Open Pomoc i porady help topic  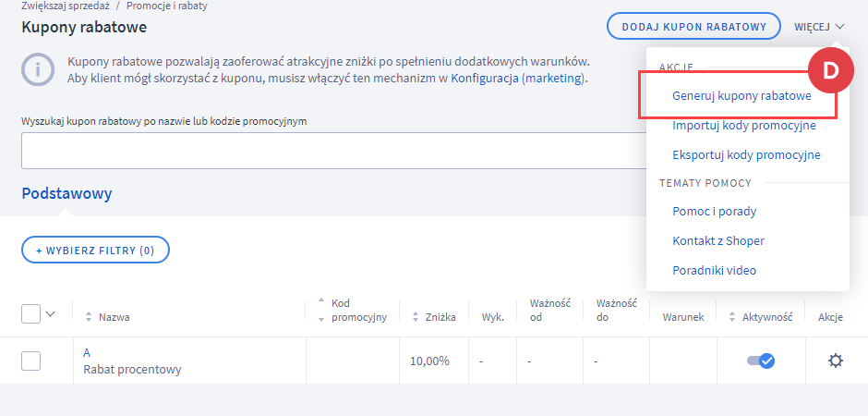714,211
